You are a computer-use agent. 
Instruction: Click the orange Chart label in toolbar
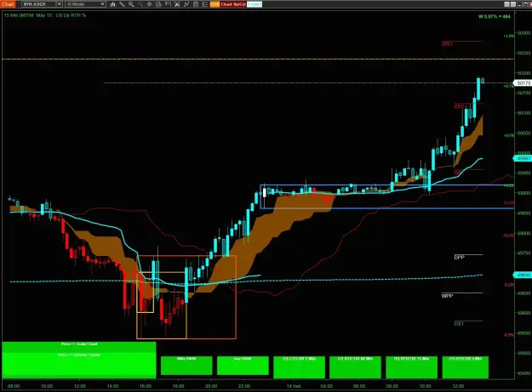pyautogui.click(x=8, y=4)
